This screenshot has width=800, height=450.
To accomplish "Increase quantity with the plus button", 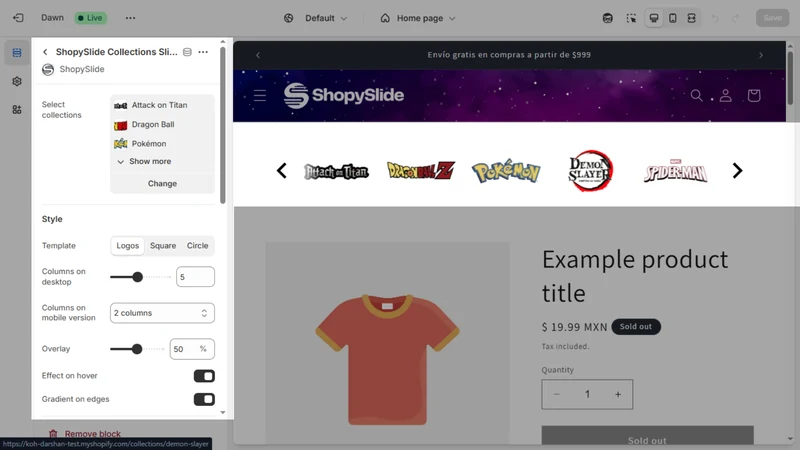I will point(618,394).
